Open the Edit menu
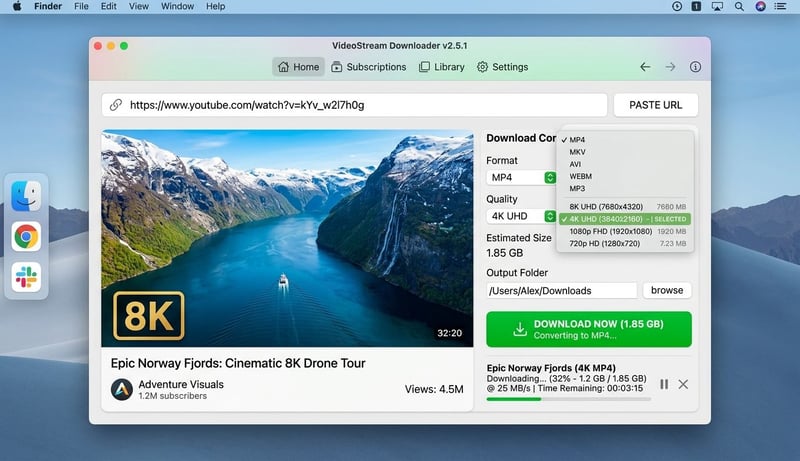The image size is (800, 461). [108, 6]
